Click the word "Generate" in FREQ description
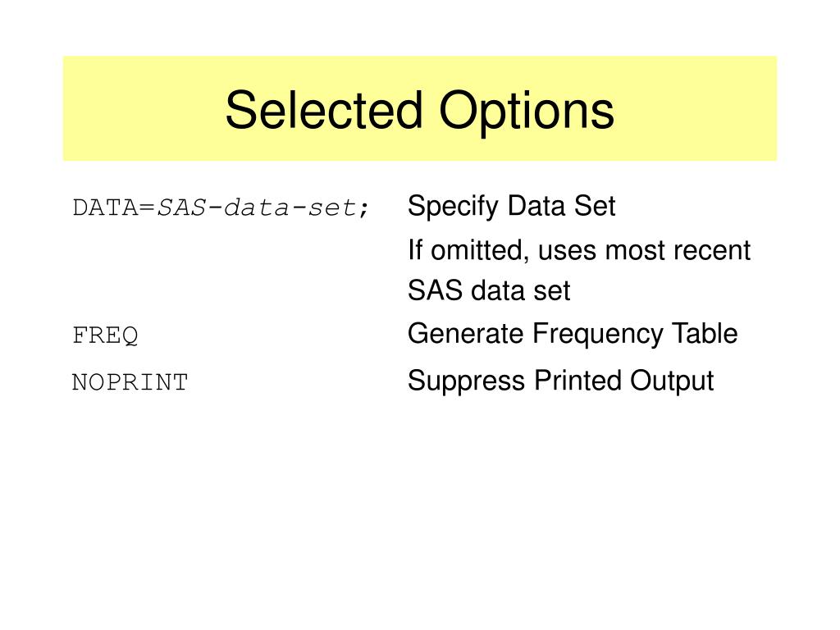840x630 pixels. pos(466,333)
